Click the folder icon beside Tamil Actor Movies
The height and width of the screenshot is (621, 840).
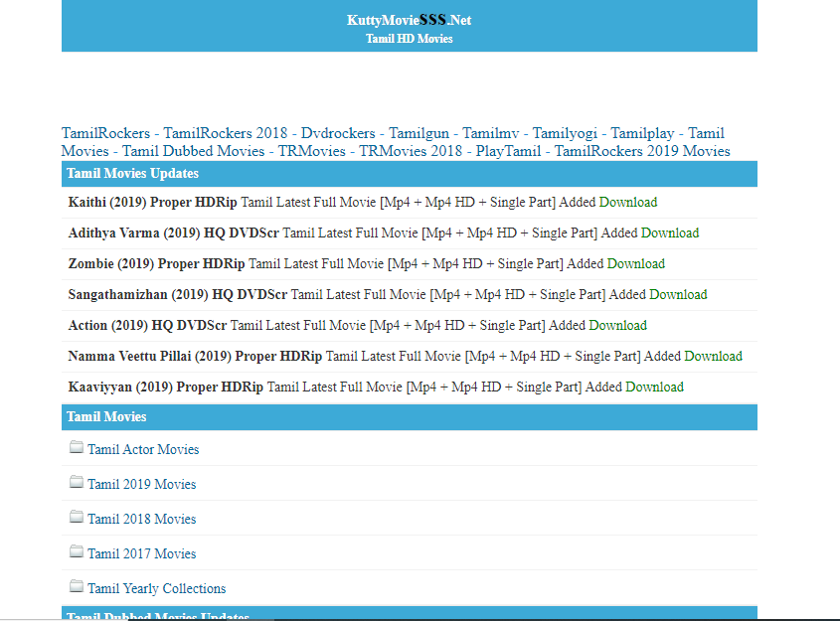77,447
